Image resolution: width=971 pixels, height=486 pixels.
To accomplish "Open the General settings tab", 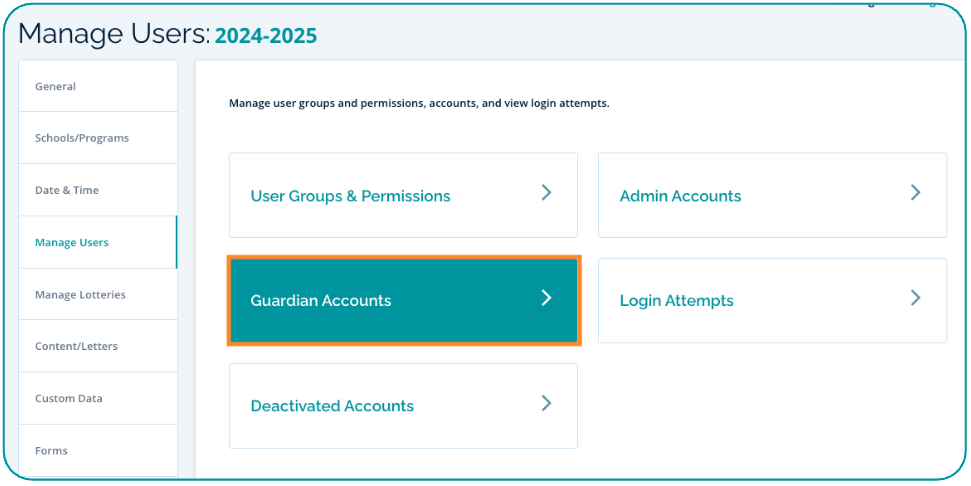I will click(56, 87).
